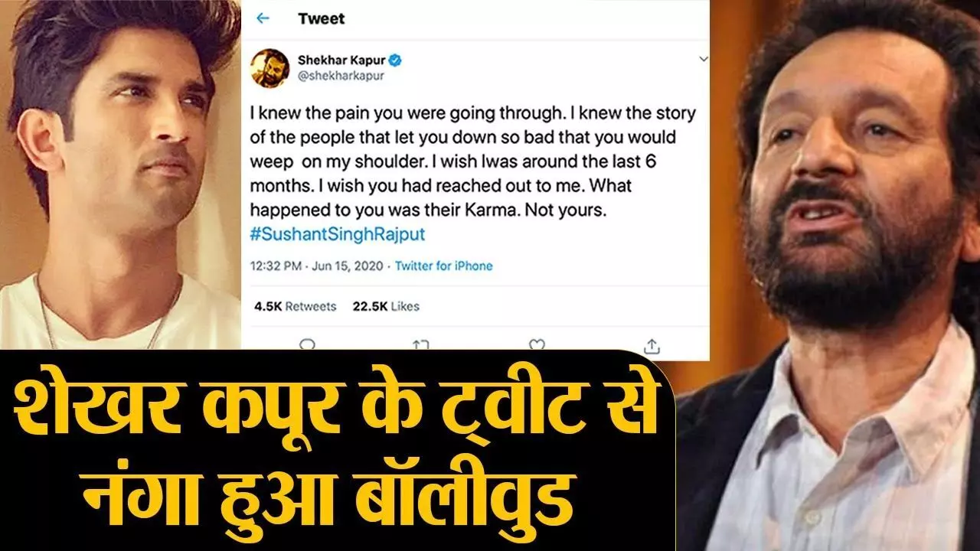Open the share icon under the tweet
The height and width of the screenshot is (551, 980).
click(652, 345)
